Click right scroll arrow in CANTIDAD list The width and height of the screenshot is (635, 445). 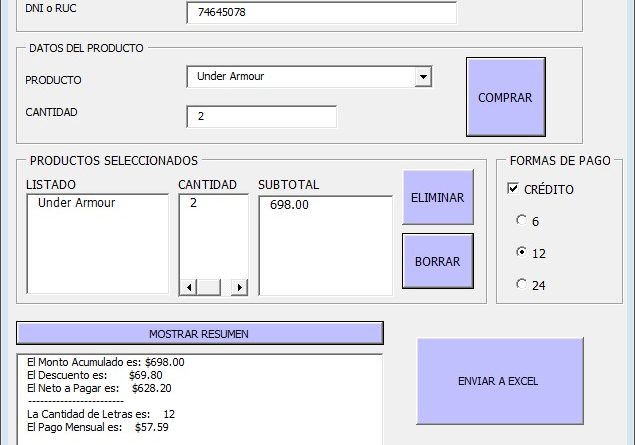coord(239,288)
